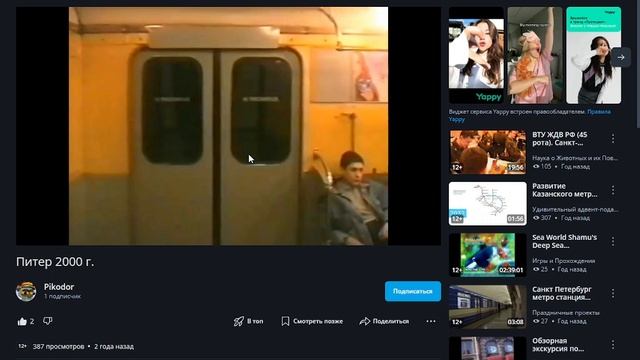Open options for 'Развитие Казанского метр...' video
The width and height of the screenshot is (640, 360).
pyautogui.click(x=613, y=190)
